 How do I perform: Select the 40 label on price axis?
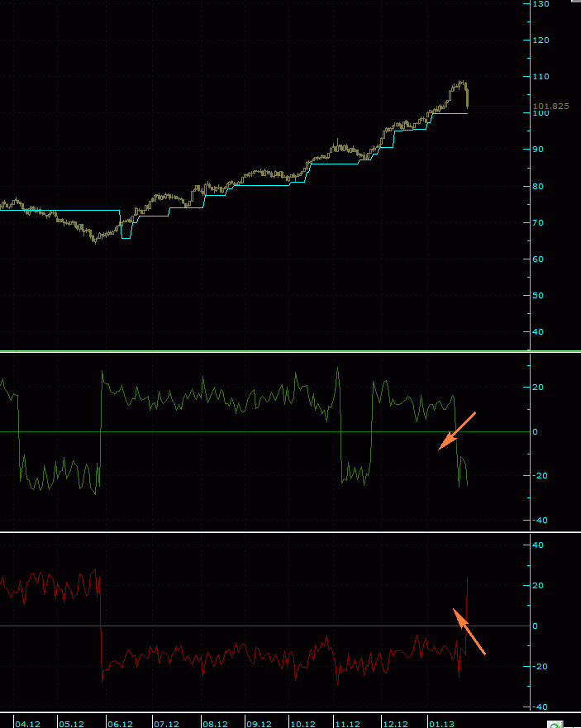coord(538,331)
